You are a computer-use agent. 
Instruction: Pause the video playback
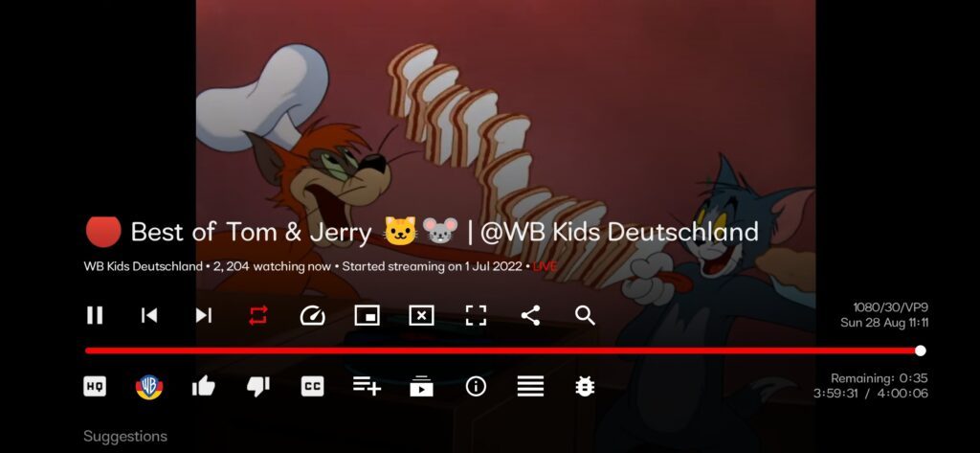[x=95, y=315]
